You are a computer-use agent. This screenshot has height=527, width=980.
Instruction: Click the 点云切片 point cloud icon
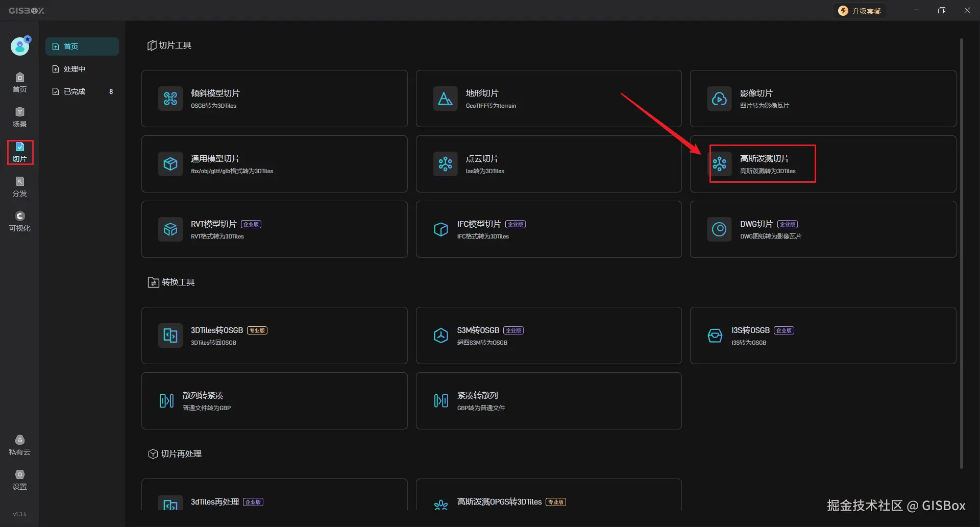445,164
